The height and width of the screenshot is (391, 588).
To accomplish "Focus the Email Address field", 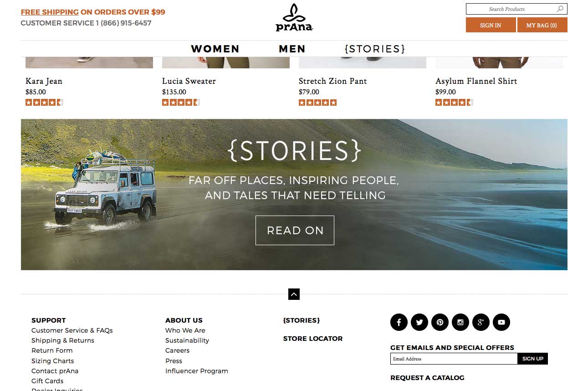I will tap(454, 359).
